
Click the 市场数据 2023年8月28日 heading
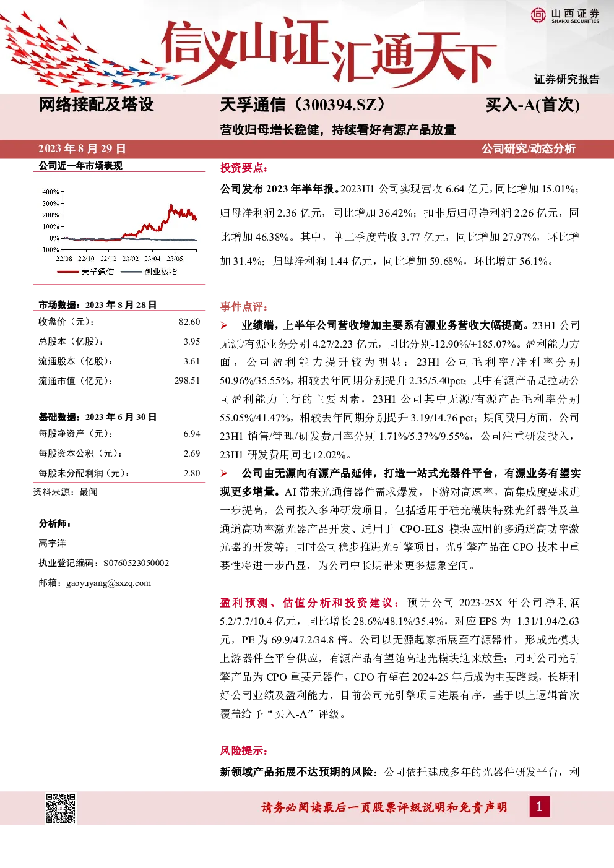click(x=98, y=305)
